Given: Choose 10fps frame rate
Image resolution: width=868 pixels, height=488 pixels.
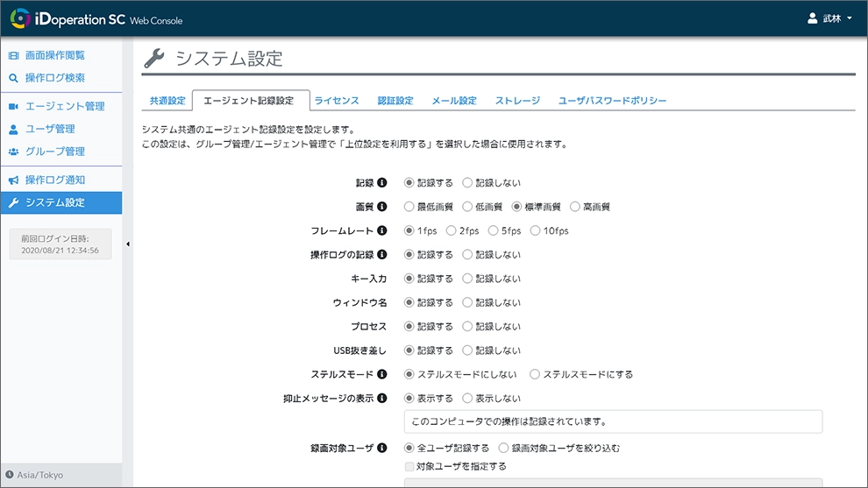Looking at the screenshot, I should click(x=536, y=230).
